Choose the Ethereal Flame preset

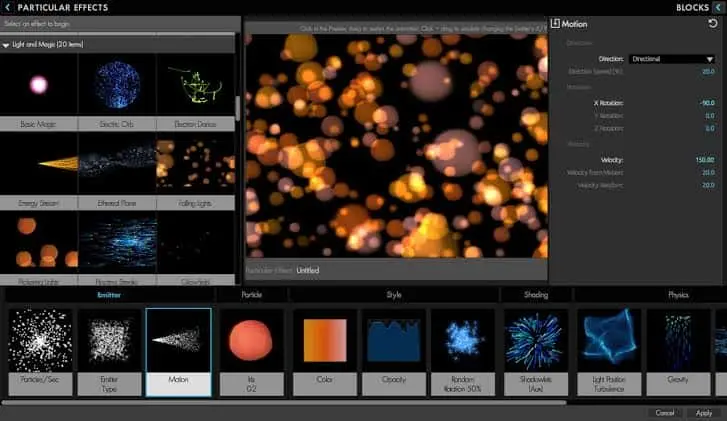[117, 171]
